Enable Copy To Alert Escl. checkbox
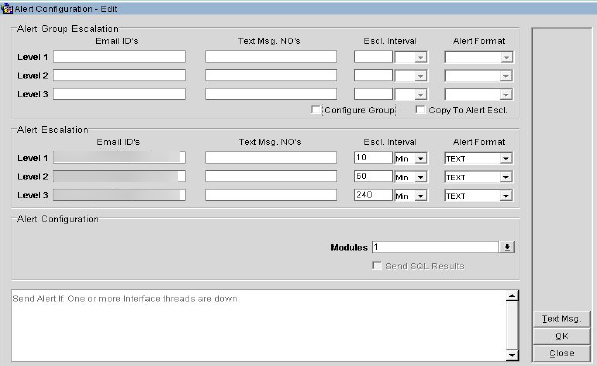 (x=420, y=110)
